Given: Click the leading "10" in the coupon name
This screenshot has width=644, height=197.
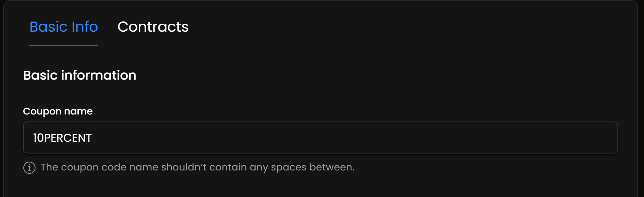Looking at the screenshot, I should click(x=38, y=138).
